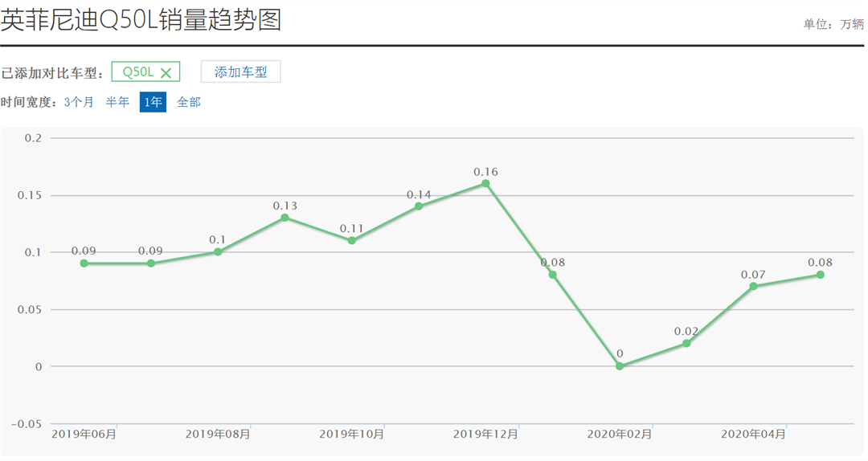Select the highlighted 1年 time range

coord(153,102)
